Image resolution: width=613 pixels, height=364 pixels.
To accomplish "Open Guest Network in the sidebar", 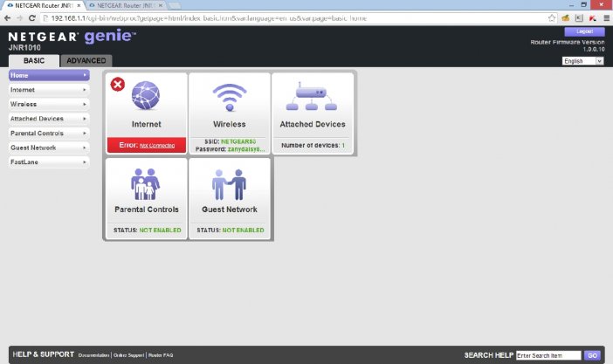I will (x=49, y=148).
